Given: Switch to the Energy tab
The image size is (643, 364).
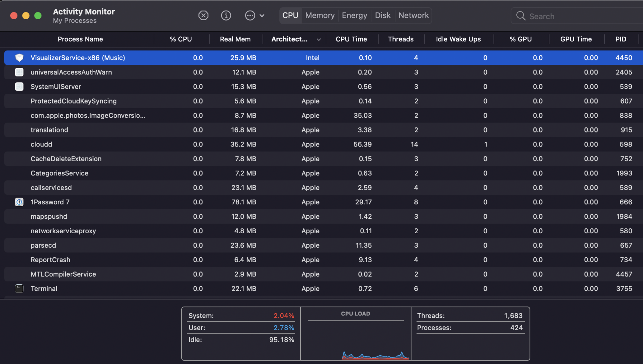Looking at the screenshot, I should coord(354,15).
